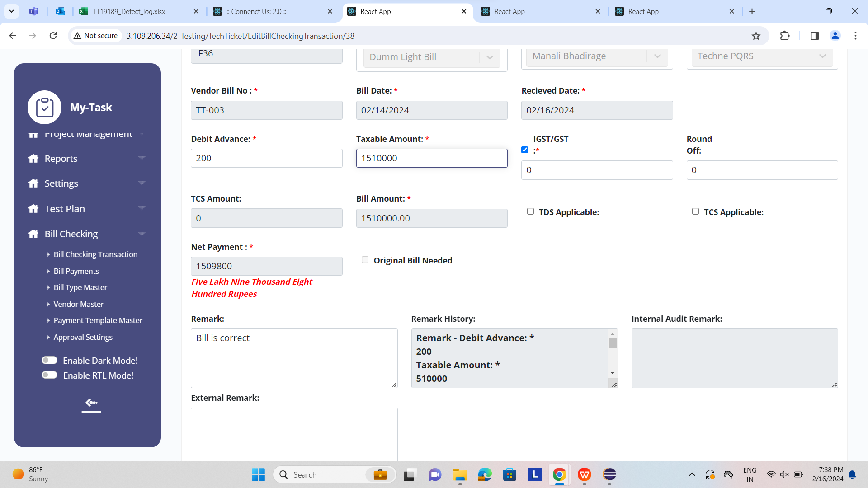Viewport: 868px width, 488px height.
Task: Expand the Reports menu arrow
Action: point(142,158)
